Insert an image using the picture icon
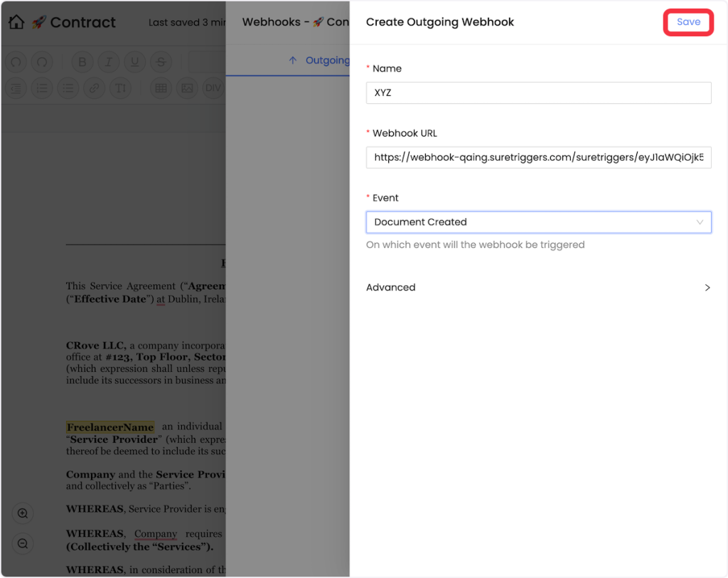This screenshot has height=578, width=728. coord(187,88)
